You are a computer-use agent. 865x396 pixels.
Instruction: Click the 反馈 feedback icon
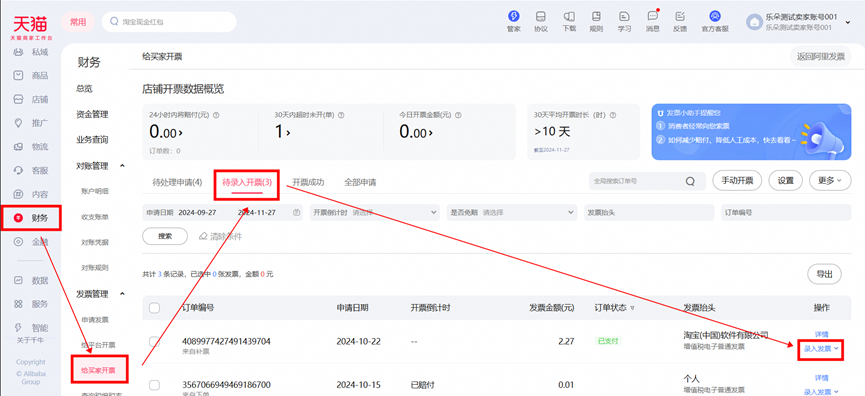point(680,17)
